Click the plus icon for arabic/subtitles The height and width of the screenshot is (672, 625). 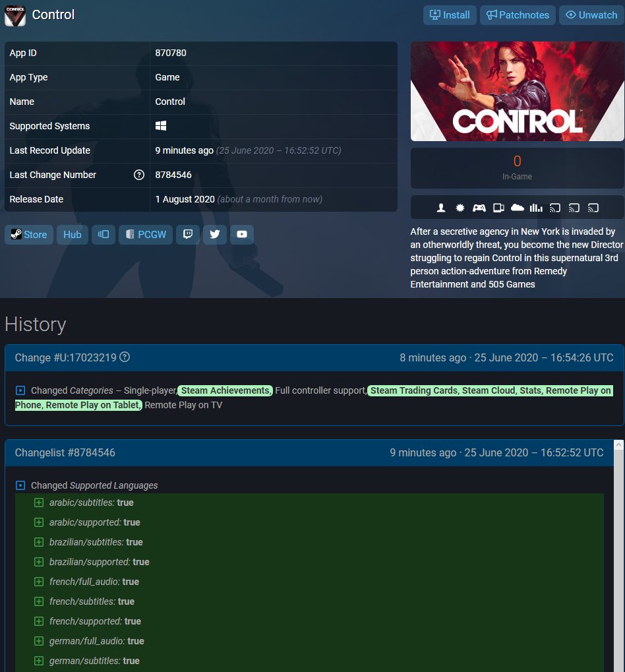click(38, 503)
